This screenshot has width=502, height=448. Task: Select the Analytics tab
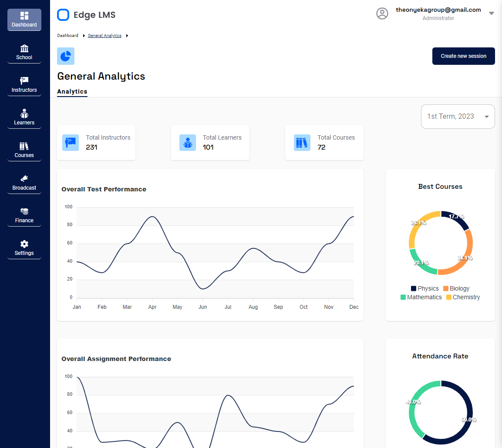click(72, 91)
